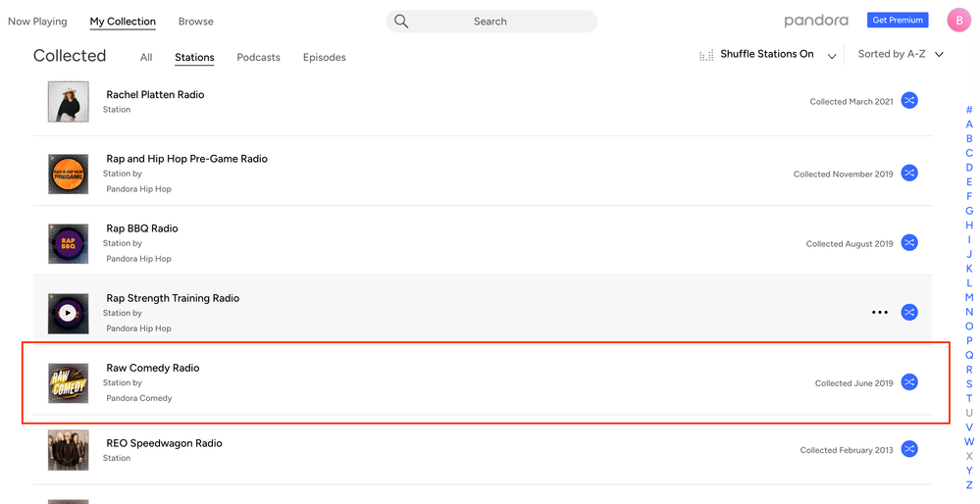Jump to letter T in index
980x504 pixels.
(x=969, y=398)
